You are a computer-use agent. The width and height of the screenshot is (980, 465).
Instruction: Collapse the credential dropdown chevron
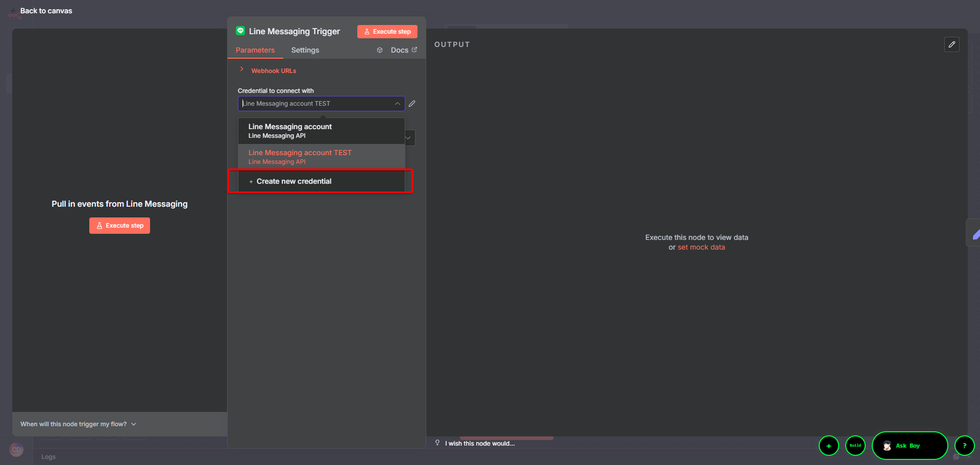tap(397, 104)
